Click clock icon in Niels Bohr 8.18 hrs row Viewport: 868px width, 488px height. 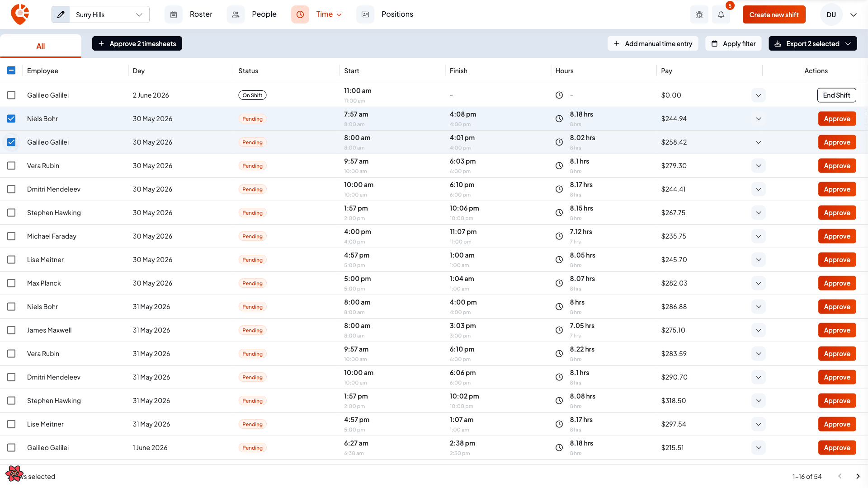(559, 119)
